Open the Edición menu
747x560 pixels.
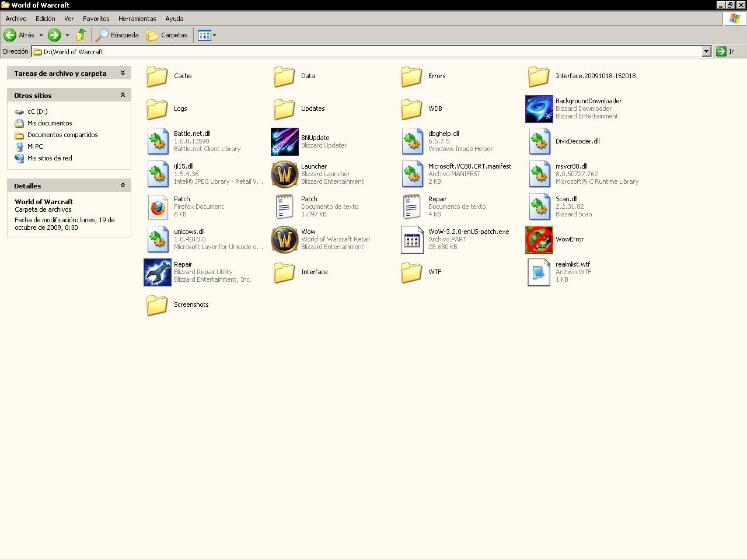click(x=46, y=19)
